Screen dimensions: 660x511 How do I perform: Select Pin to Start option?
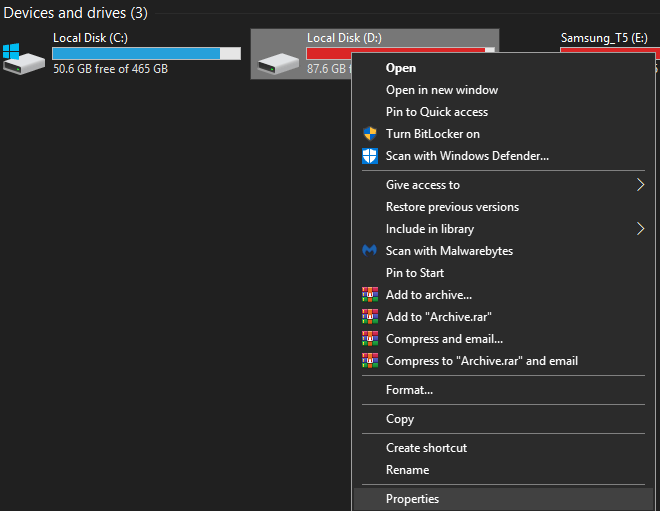415,273
